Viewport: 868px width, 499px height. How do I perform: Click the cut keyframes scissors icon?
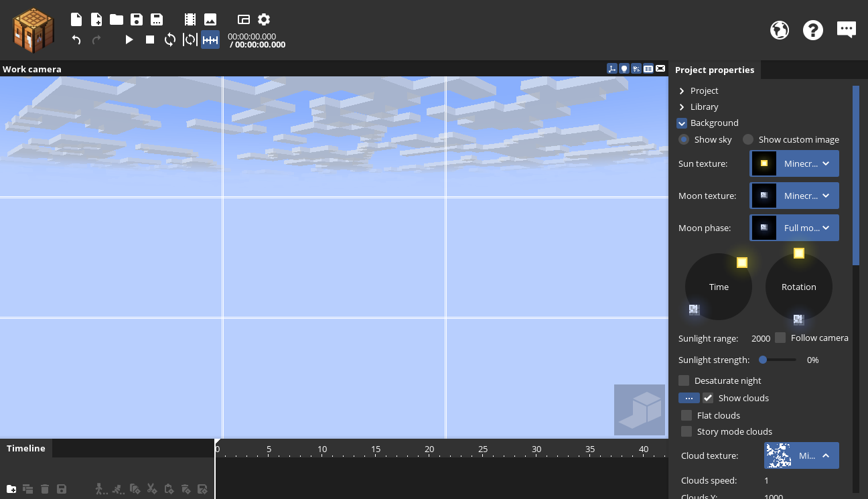point(152,489)
